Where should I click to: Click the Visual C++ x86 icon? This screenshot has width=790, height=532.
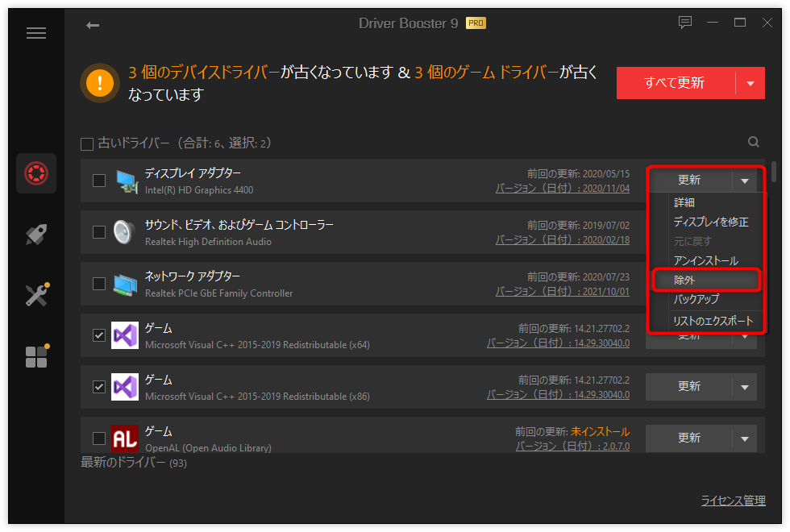click(x=124, y=387)
